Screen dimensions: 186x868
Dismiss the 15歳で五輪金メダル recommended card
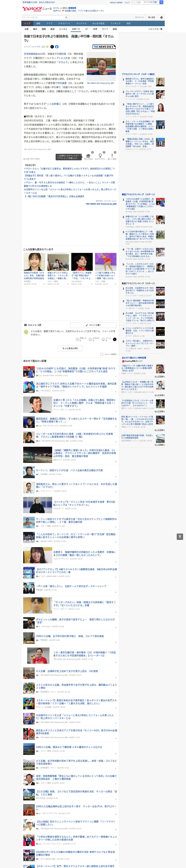115,284
